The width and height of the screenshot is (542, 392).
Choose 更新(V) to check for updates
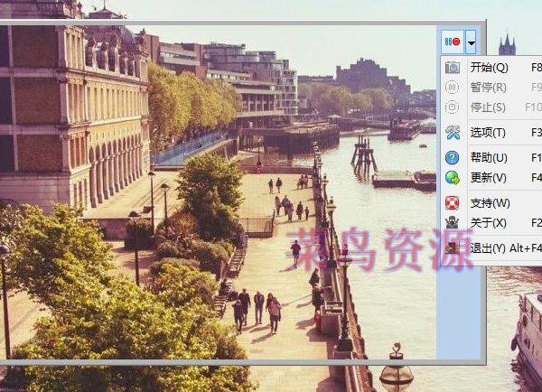489,178
